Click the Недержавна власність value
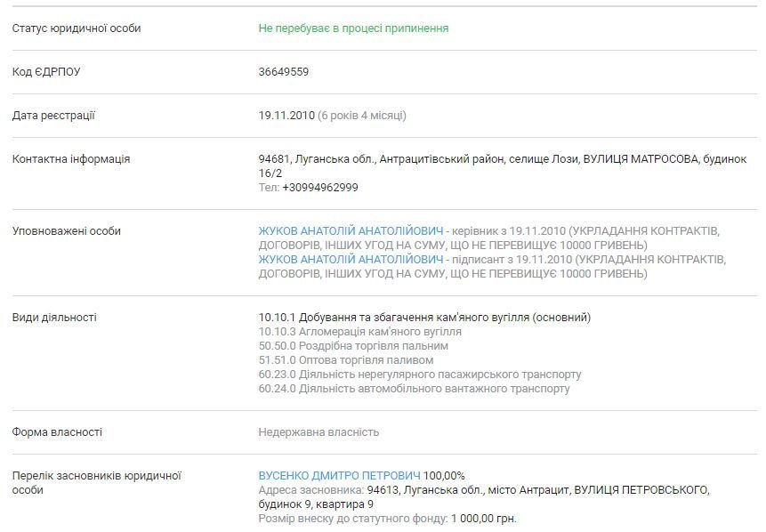Viewport: 766px width, 532px height. [318, 432]
